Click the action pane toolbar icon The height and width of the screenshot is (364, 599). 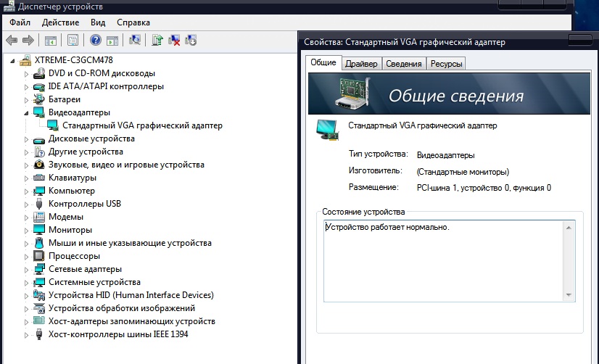[x=112, y=40]
